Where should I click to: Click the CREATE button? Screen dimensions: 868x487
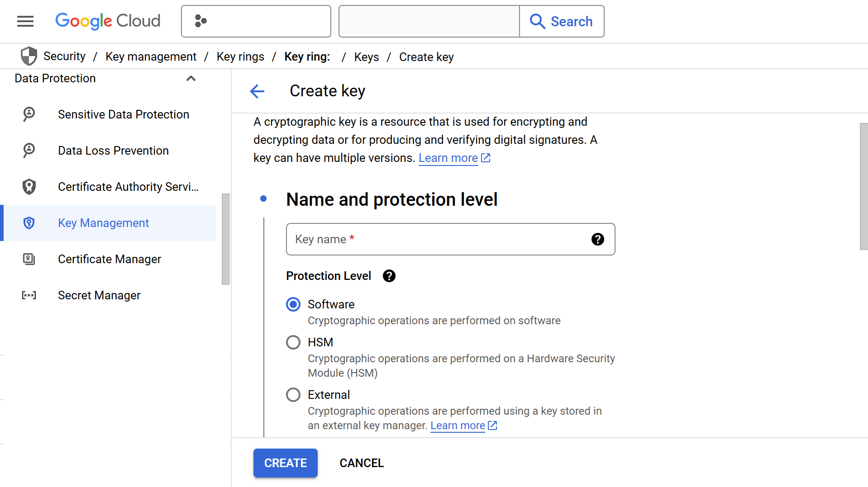point(285,463)
